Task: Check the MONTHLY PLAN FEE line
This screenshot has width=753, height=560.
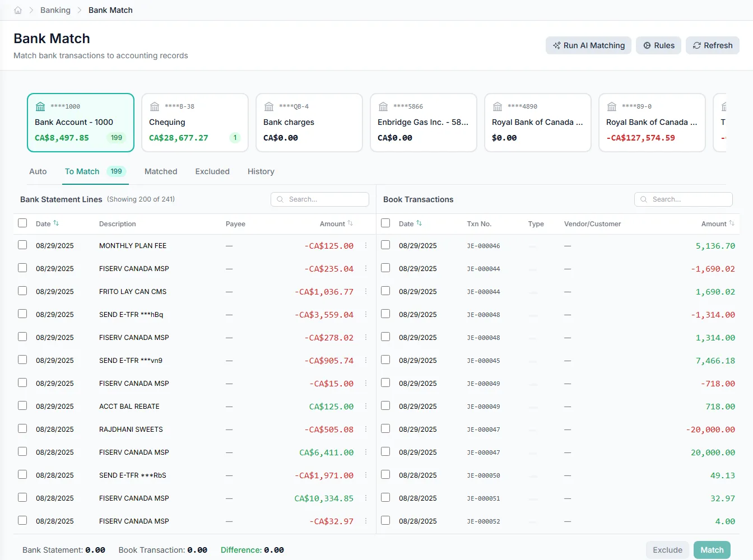Action: pos(22,245)
